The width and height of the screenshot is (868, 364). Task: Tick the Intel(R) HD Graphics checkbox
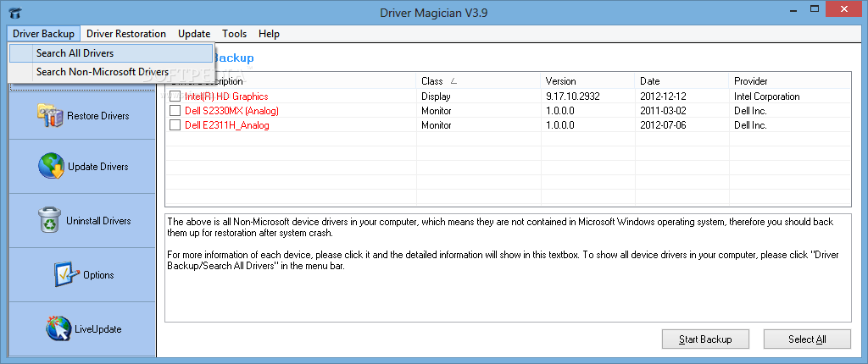tap(175, 97)
